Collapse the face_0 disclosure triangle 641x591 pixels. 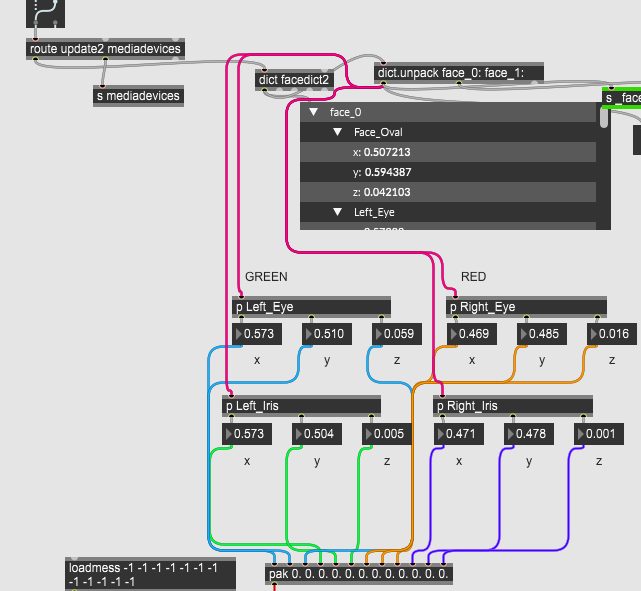(313, 113)
